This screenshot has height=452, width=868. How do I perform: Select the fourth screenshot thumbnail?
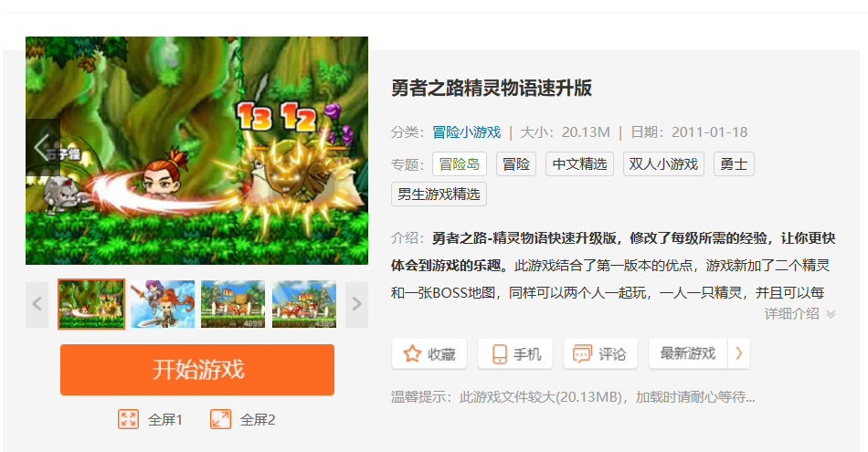304,304
